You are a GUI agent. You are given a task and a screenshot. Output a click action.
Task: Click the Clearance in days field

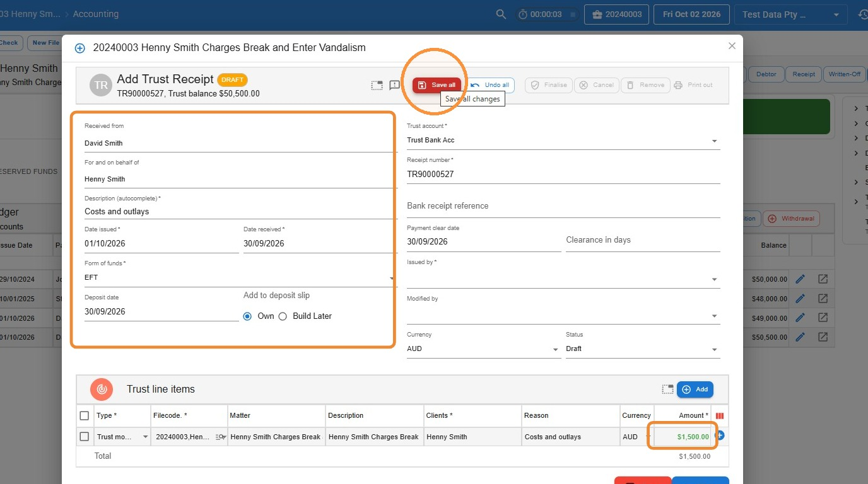click(643, 240)
